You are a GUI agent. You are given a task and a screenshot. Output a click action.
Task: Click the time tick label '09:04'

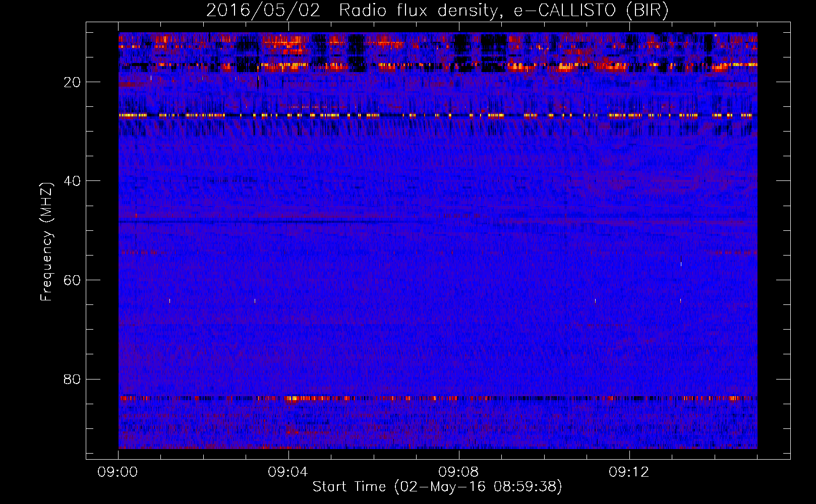(288, 472)
